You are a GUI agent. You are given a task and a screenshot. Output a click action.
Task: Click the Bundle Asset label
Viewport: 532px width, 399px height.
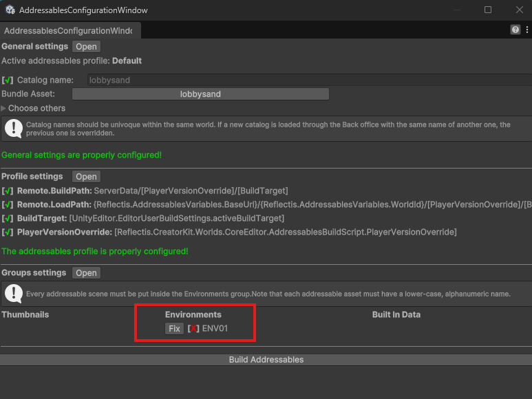[28, 94]
